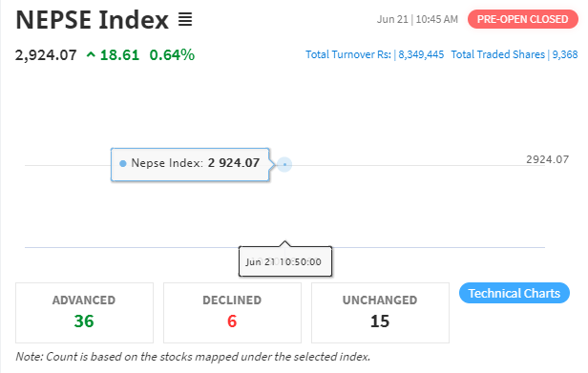
Task: Click the Jun 21 10:50:00 time label
Action: 285,261
